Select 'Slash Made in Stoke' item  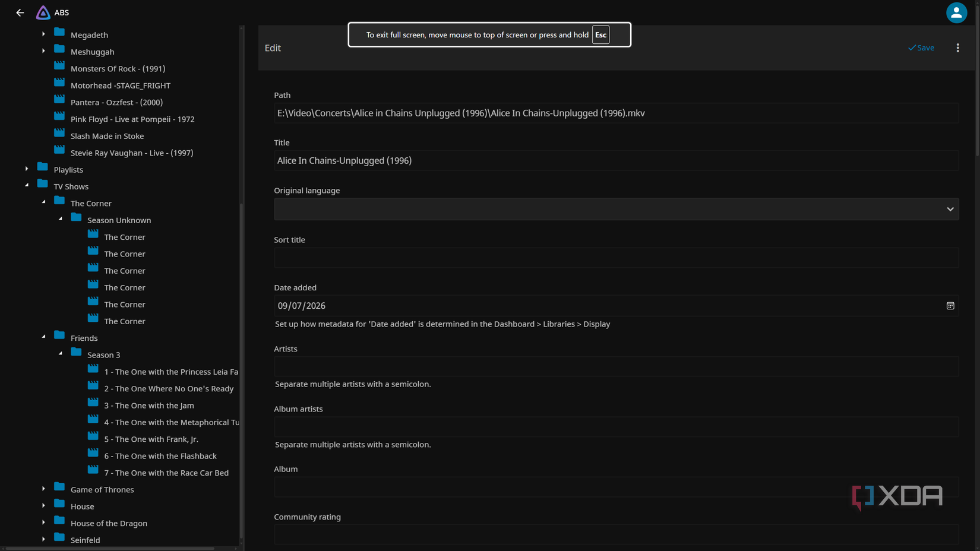[107, 136]
